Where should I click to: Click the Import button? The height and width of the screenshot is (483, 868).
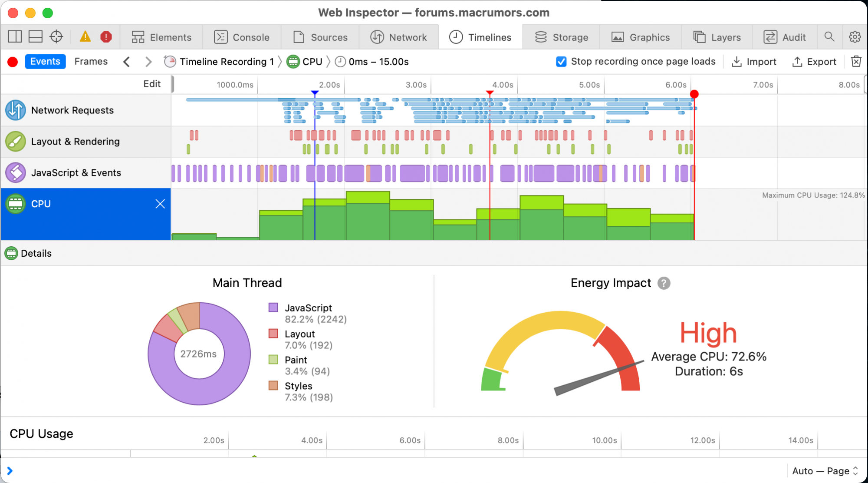(754, 62)
